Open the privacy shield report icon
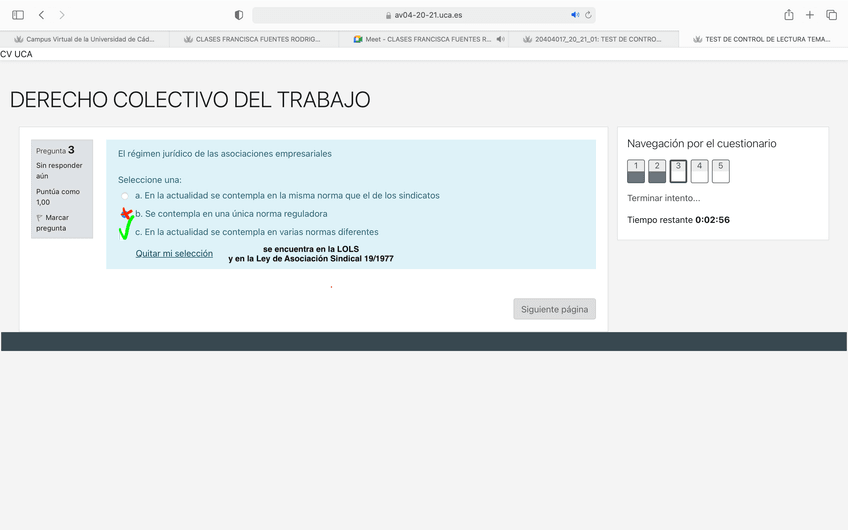Viewport: 848px width, 530px height. click(238, 15)
